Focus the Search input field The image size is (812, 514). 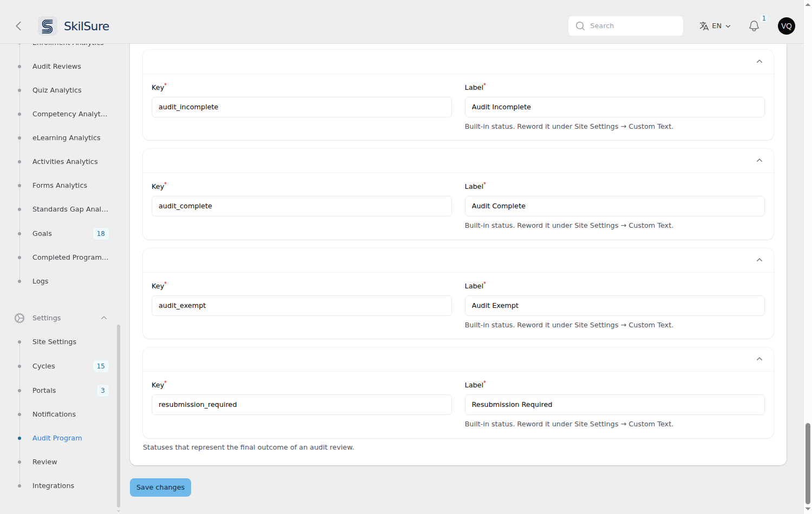point(626,26)
